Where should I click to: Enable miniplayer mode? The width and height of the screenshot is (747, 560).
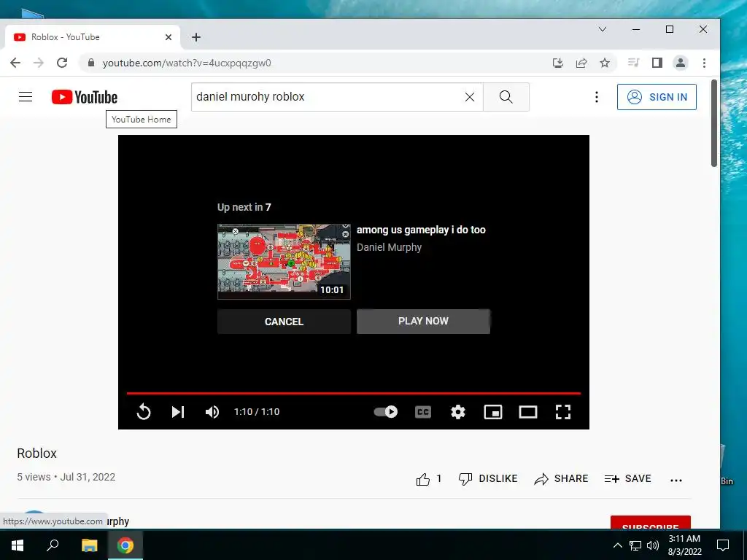pyautogui.click(x=493, y=412)
